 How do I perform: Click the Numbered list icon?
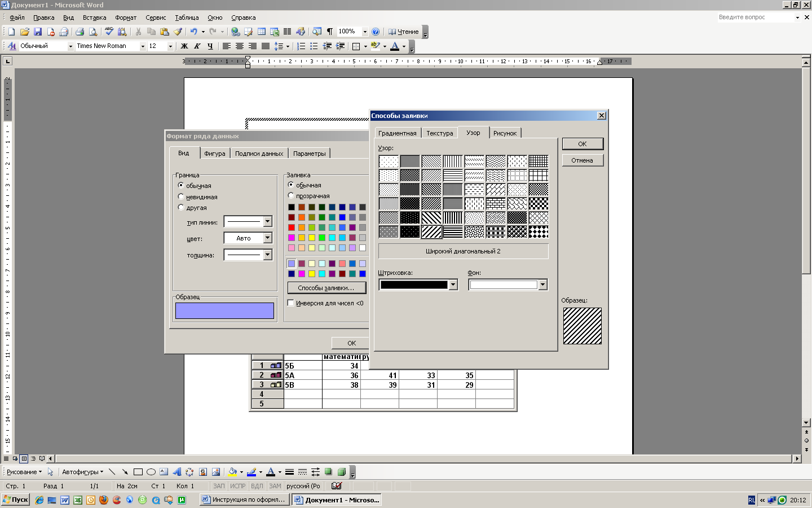click(x=301, y=46)
